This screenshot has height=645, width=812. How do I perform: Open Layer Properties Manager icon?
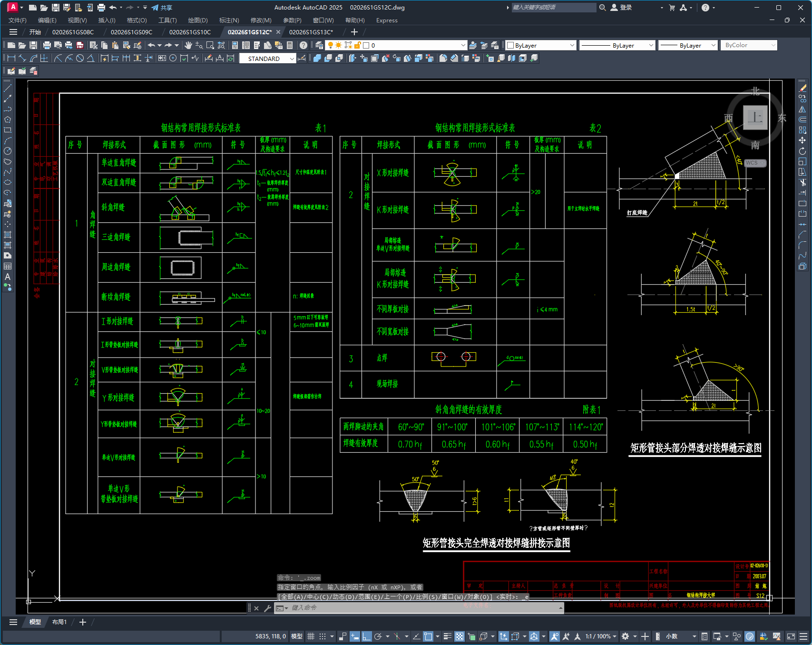click(x=319, y=45)
